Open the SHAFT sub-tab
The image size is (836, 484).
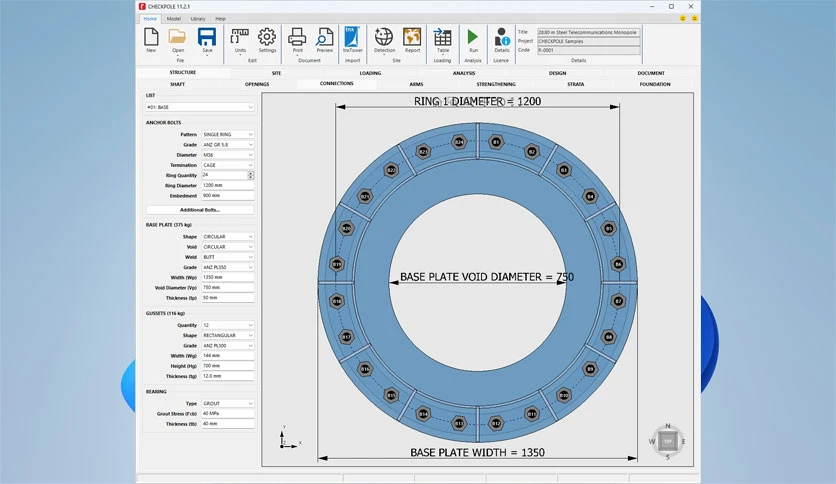(178, 84)
